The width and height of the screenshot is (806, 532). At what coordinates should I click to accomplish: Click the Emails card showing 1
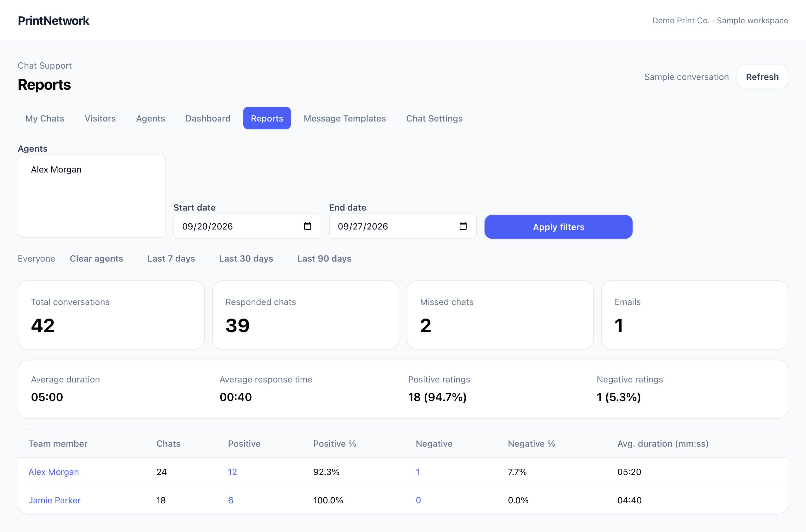695,315
